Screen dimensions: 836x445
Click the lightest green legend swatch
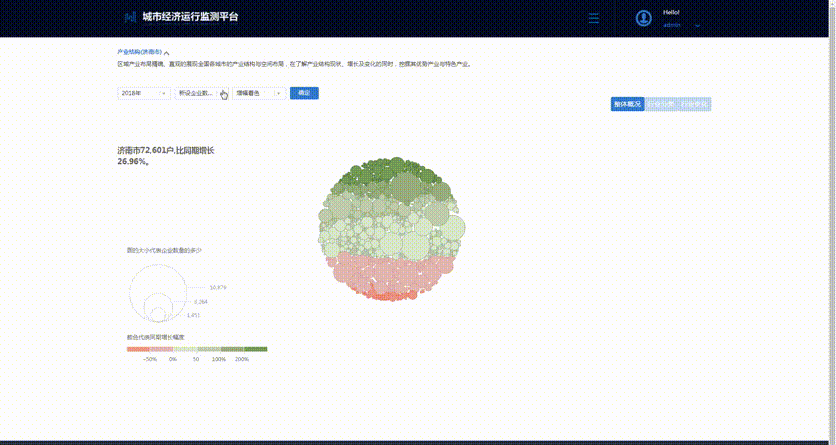[185, 349]
